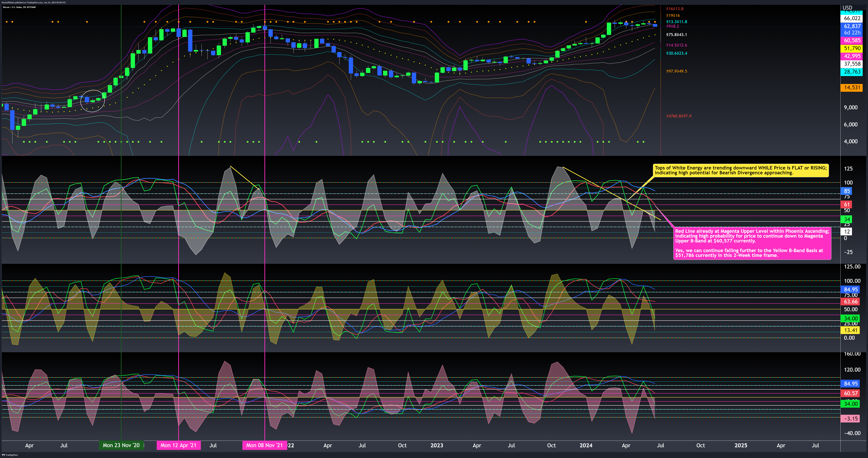
Task: Click the blue 85 indicator value label
Action: click(x=847, y=191)
